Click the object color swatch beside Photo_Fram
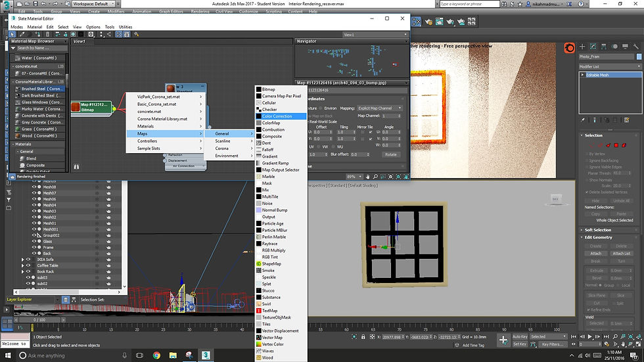The image size is (644, 362). [x=639, y=57]
